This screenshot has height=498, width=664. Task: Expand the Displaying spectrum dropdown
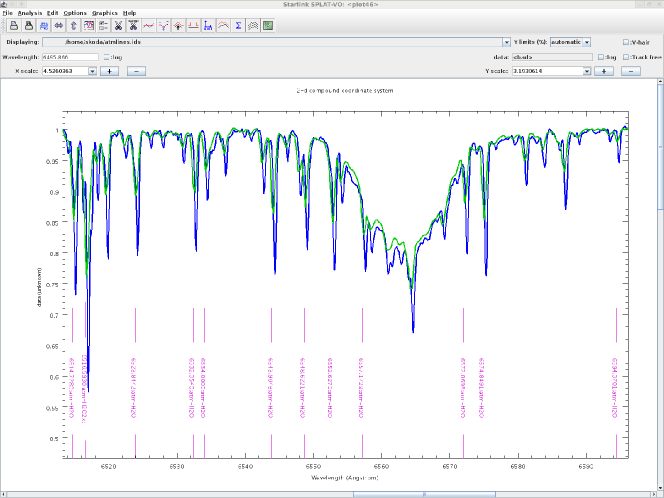[x=507, y=43]
